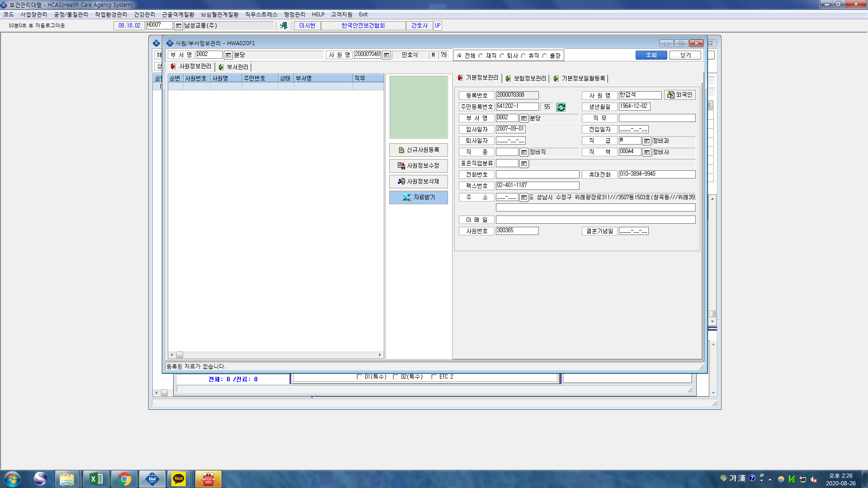Select the 재직 radio button

click(481, 56)
